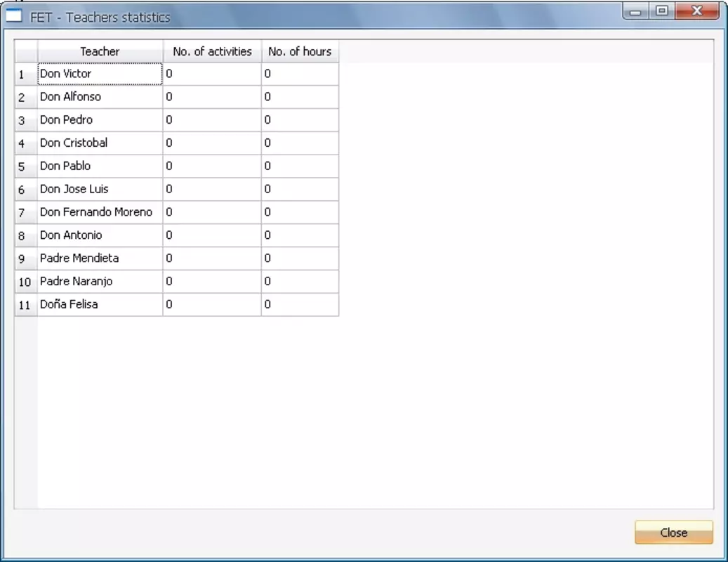Click Don Jose Luis's hours count cell

click(x=300, y=189)
